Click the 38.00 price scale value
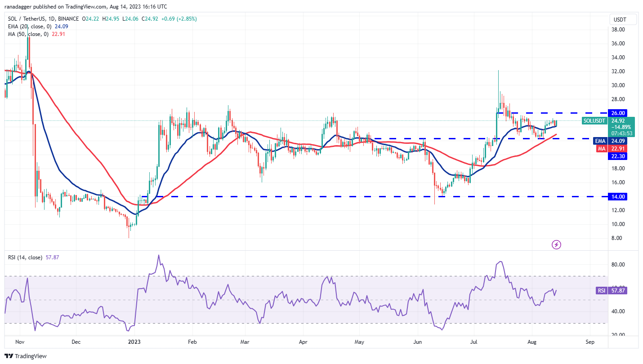 pyautogui.click(x=618, y=30)
